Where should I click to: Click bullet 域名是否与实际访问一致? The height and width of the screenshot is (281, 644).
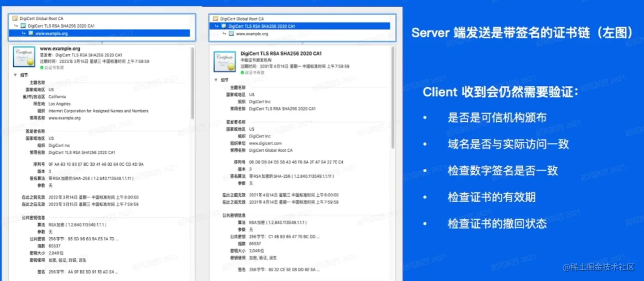pyautogui.click(x=508, y=144)
